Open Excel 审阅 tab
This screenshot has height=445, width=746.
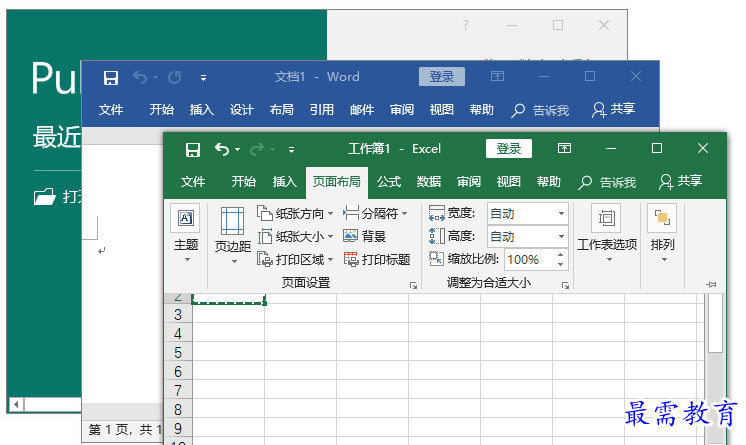(469, 182)
